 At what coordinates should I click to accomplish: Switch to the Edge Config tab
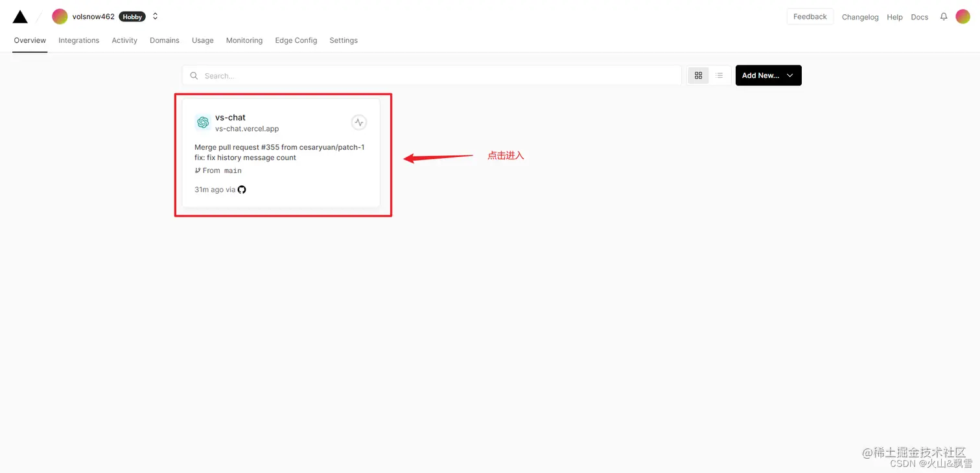point(296,40)
